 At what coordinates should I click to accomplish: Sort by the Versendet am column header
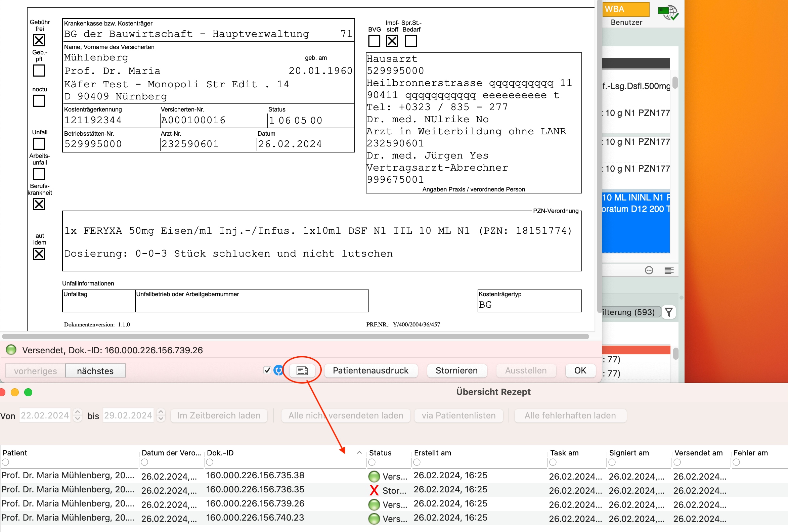699,453
